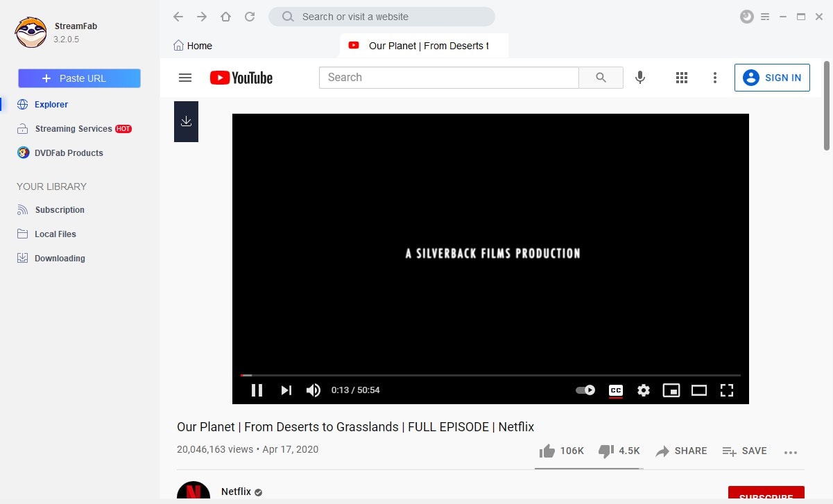Switch to theater mode
This screenshot has height=504, width=833.
pos(699,390)
